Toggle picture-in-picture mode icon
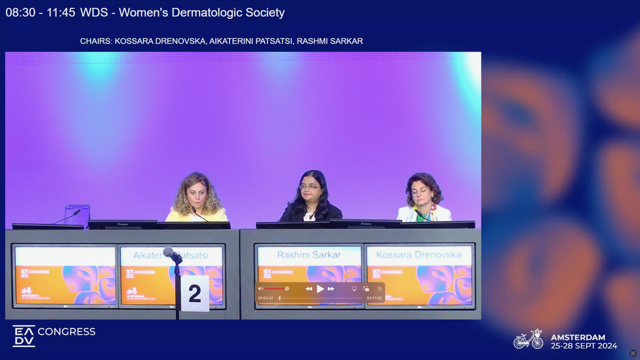This screenshot has width=640, height=360. [x=366, y=289]
